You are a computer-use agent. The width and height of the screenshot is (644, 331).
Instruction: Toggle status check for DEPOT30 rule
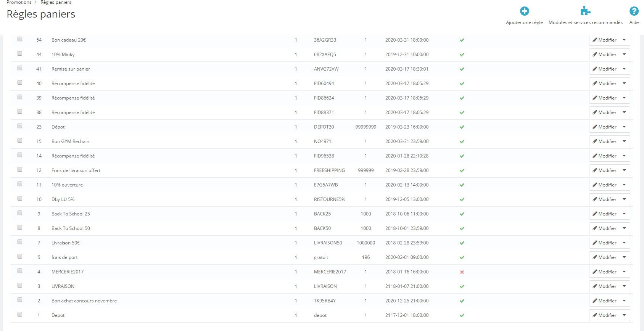point(462,127)
